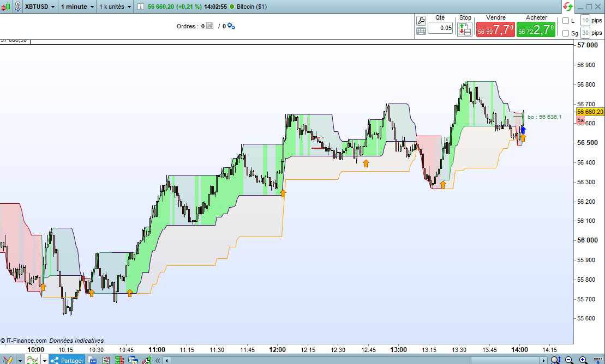The height and width of the screenshot is (364, 605).
Task: Click the current price label 56 660,20
Action: pos(590,112)
